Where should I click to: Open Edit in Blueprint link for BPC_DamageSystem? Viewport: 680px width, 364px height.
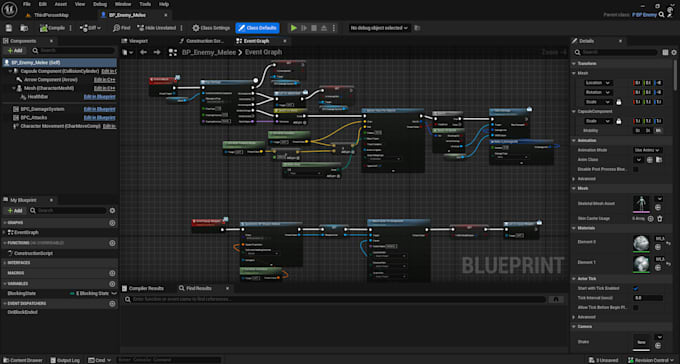[99, 109]
